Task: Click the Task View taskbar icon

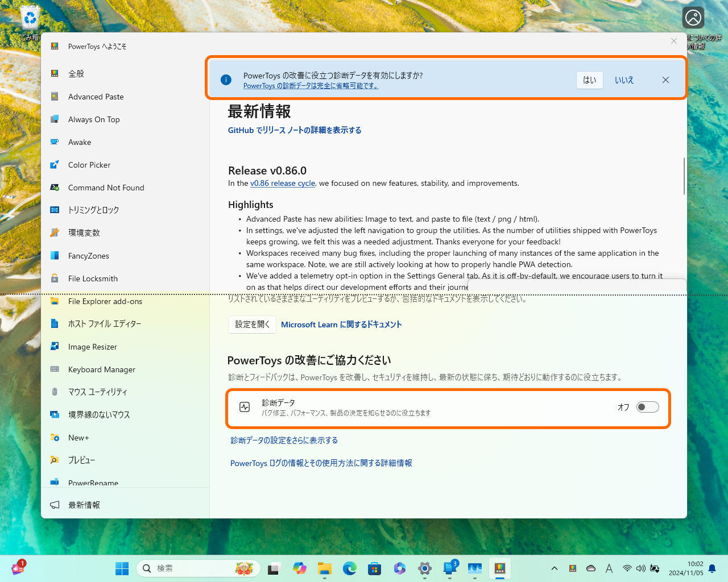Action: click(x=275, y=568)
